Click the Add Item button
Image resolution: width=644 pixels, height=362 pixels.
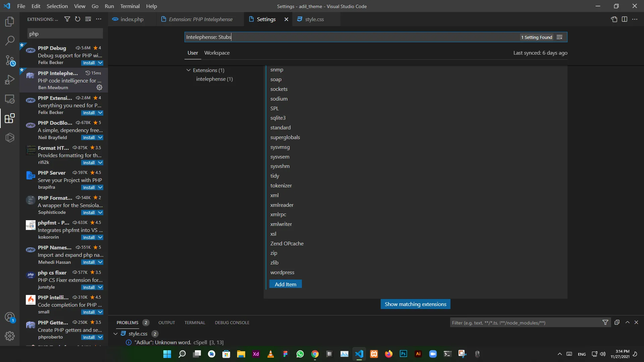[x=285, y=284]
